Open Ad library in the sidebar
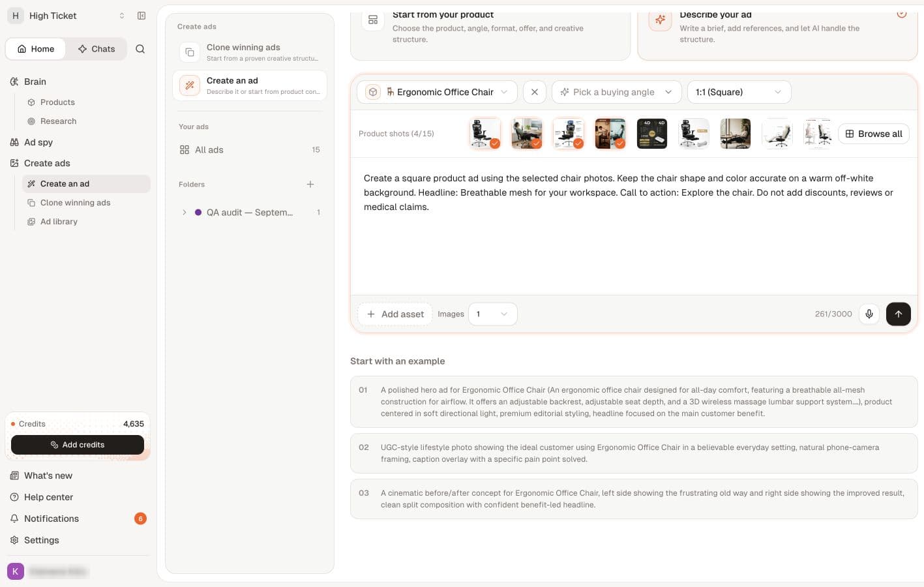The image size is (924, 587). (x=86, y=222)
